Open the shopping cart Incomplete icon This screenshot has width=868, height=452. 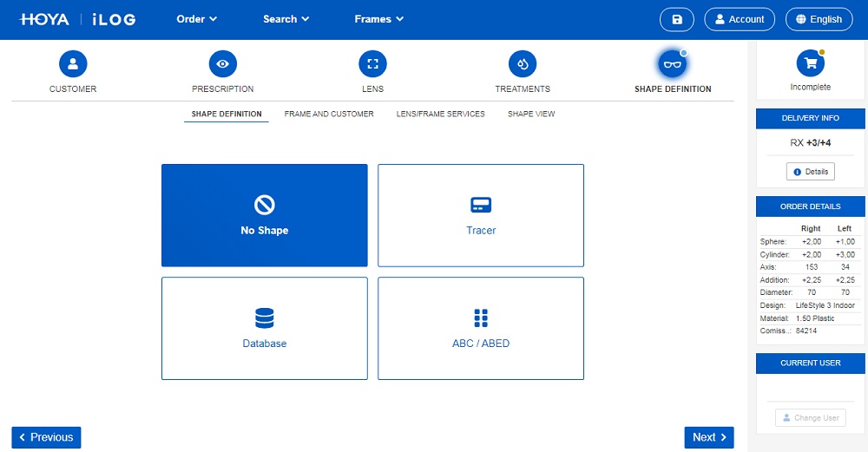click(x=810, y=63)
